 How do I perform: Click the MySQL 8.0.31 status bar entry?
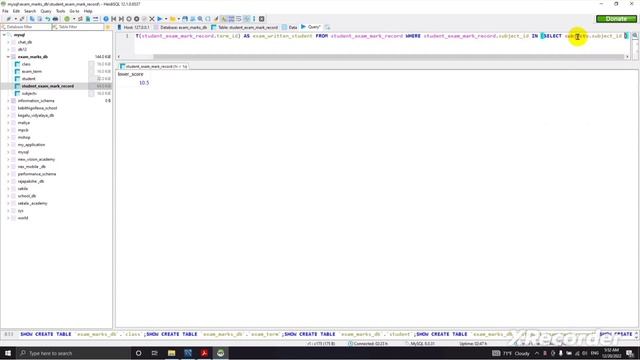(422, 344)
